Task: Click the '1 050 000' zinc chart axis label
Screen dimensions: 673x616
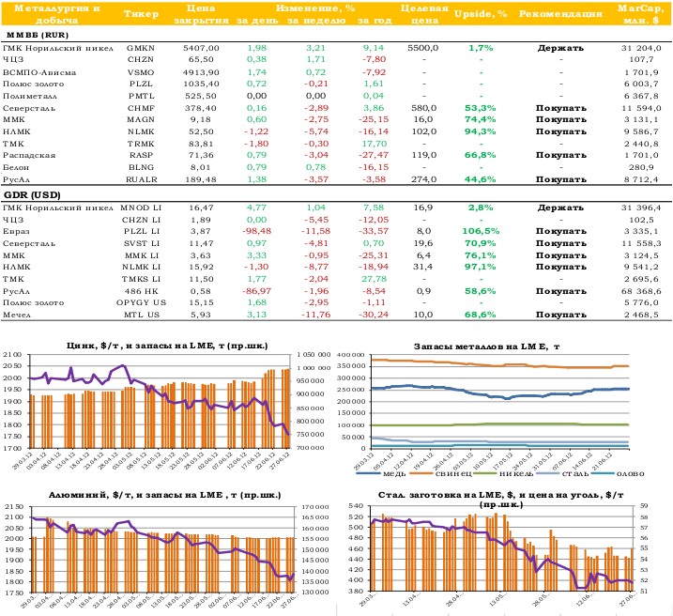Action: click(314, 355)
